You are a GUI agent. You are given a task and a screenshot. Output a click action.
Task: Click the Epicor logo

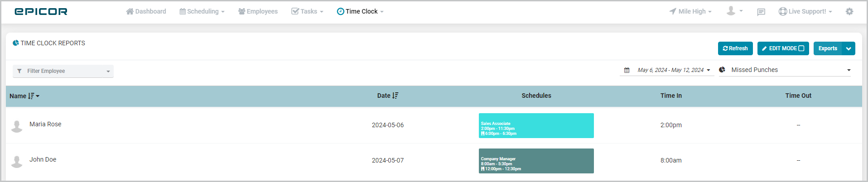point(41,11)
